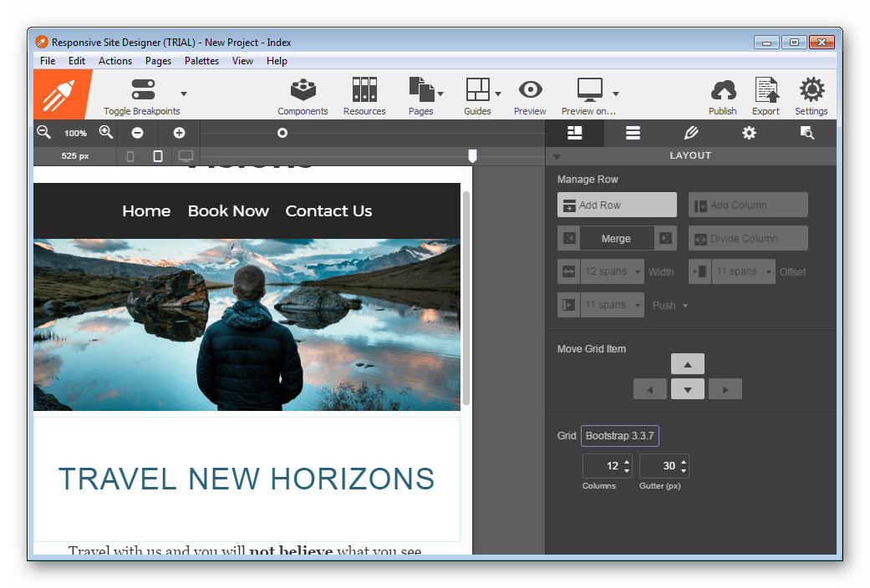Toggle Breakpoints switch icon
Screen dimensions: 870x588
143,90
